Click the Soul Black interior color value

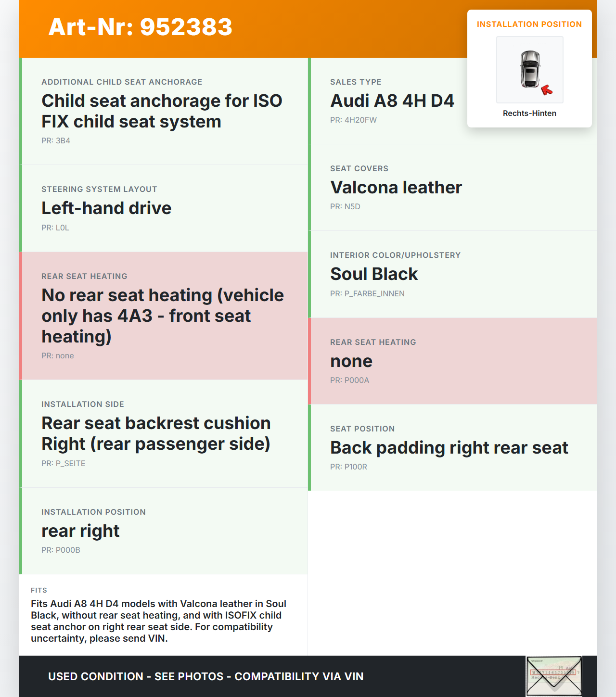(374, 274)
